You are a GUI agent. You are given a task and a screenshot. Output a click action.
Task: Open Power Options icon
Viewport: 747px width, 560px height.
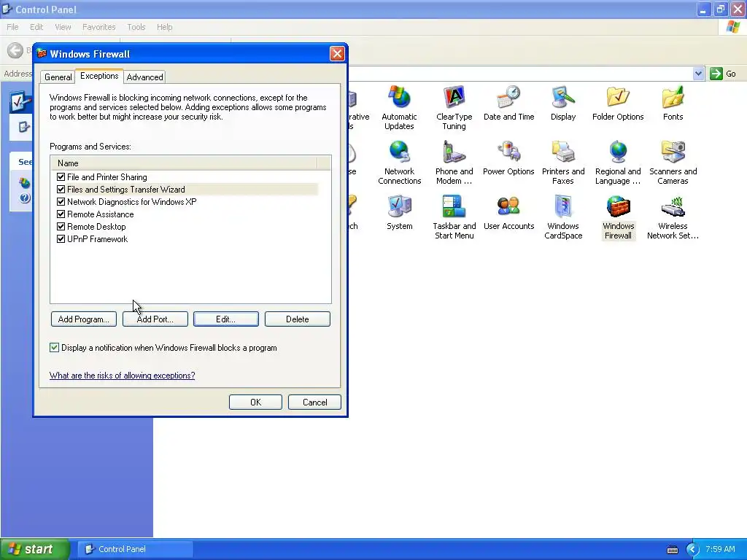508,158
